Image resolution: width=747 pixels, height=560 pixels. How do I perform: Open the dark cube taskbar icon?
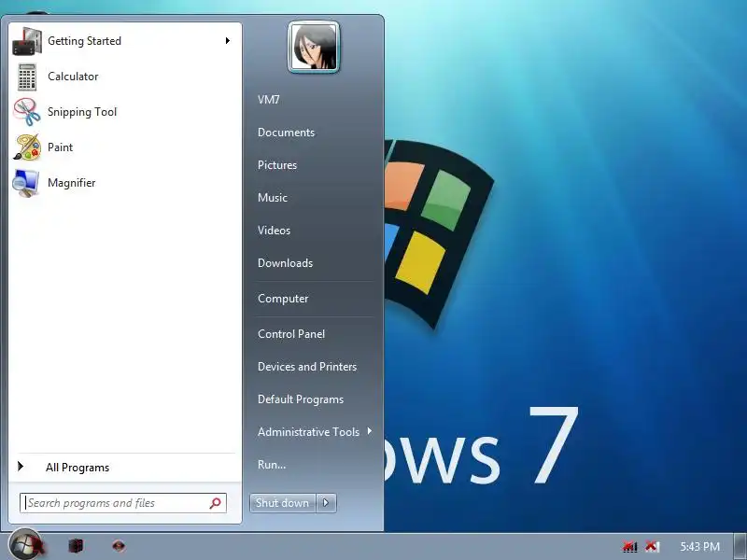click(x=76, y=545)
